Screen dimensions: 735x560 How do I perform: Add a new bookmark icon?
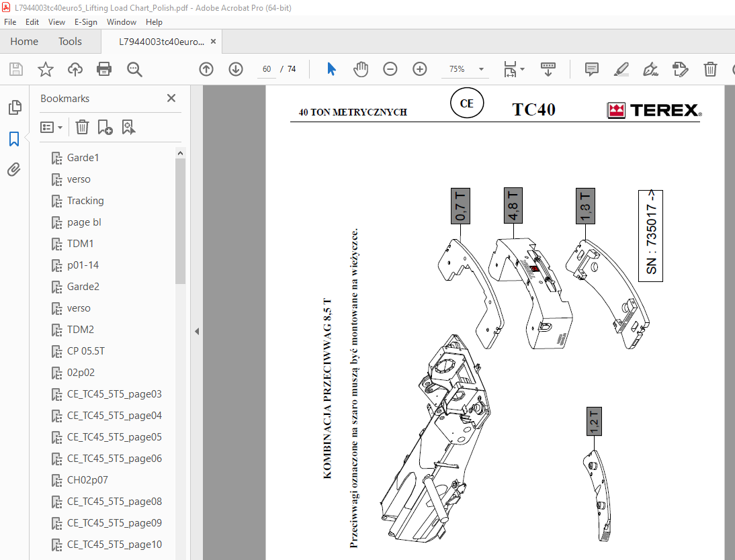click(x=105, y=127)
